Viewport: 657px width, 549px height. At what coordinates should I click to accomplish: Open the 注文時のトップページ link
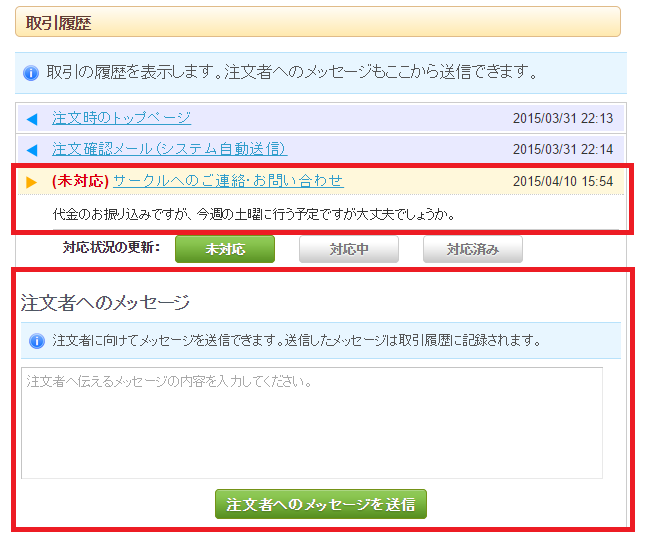(121, 118)
